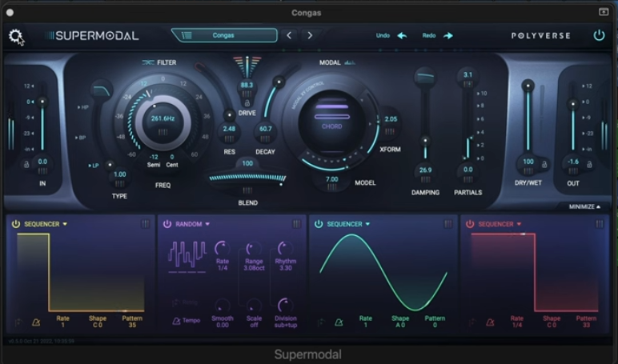
Task: Toggle power of the RANDOM modulator
Action: (167, 224)
